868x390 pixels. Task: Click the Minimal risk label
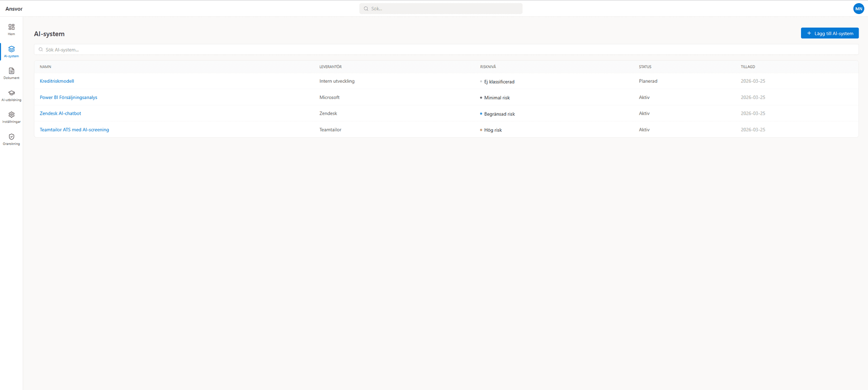coord(497,98)
